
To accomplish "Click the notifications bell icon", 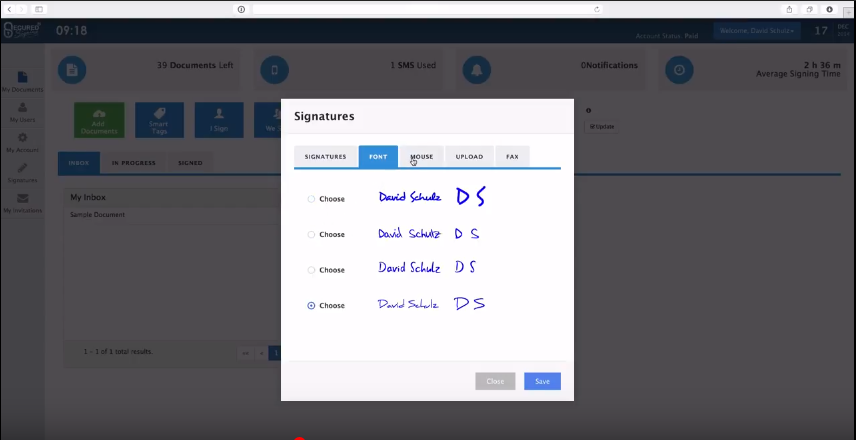I will coord(477,70).
